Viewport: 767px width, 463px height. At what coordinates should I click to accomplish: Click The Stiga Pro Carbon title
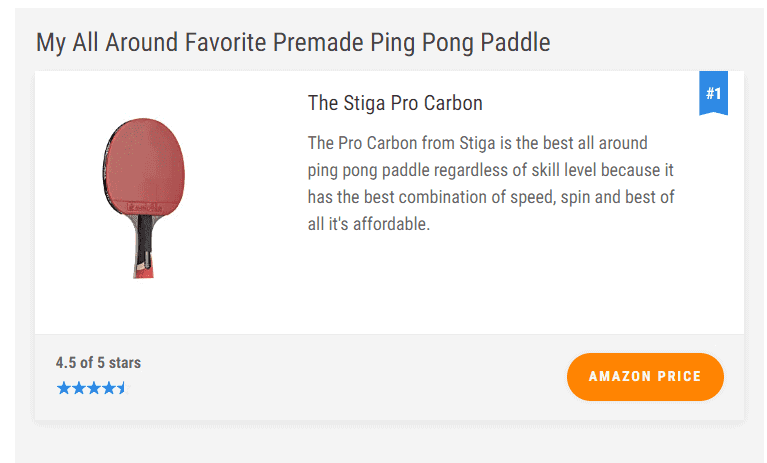(395, 103)
